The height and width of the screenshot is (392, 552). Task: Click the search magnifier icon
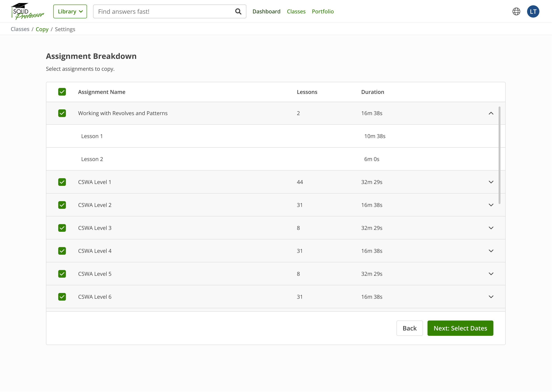coord(238,11)
